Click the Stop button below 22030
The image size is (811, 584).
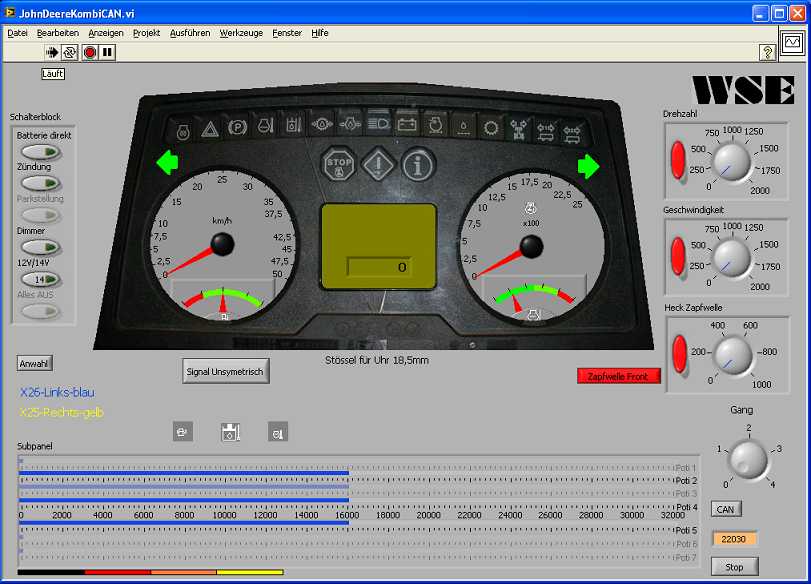[734, 566]
